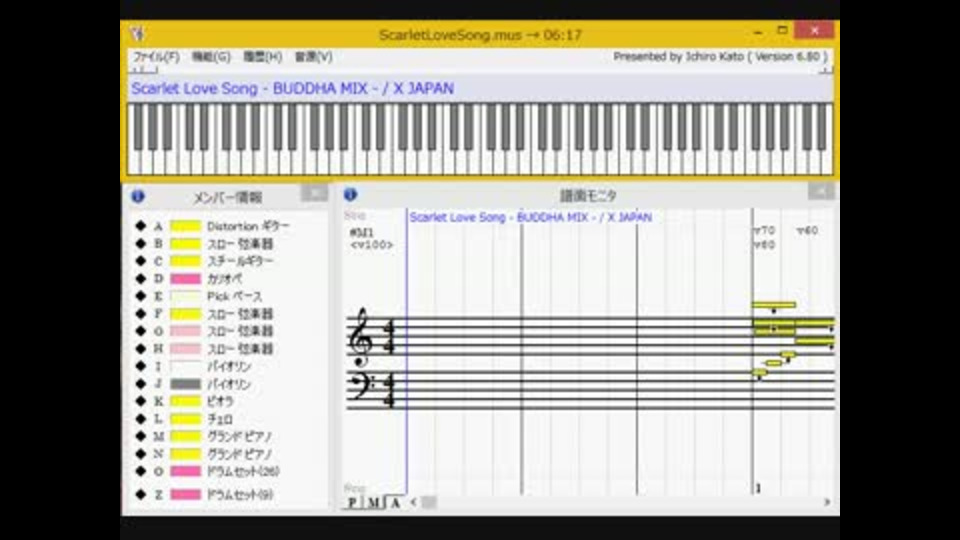Toggle member G diamond marker
This screenshot has height=540, width=960.
pos(141,331)
